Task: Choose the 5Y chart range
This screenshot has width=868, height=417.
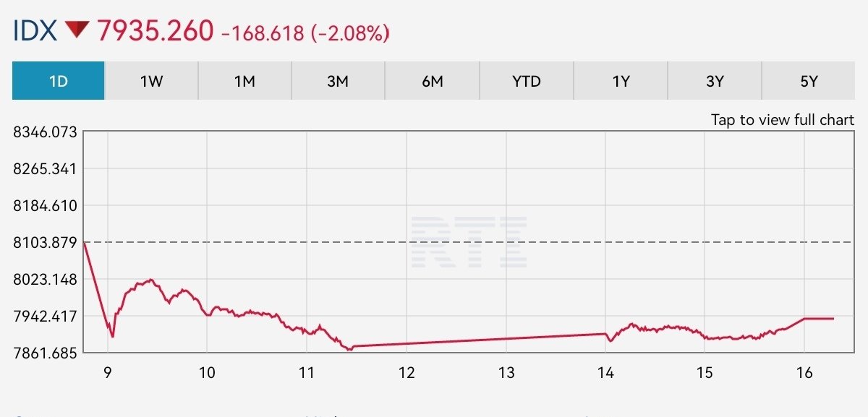Action: coord(808,81)
